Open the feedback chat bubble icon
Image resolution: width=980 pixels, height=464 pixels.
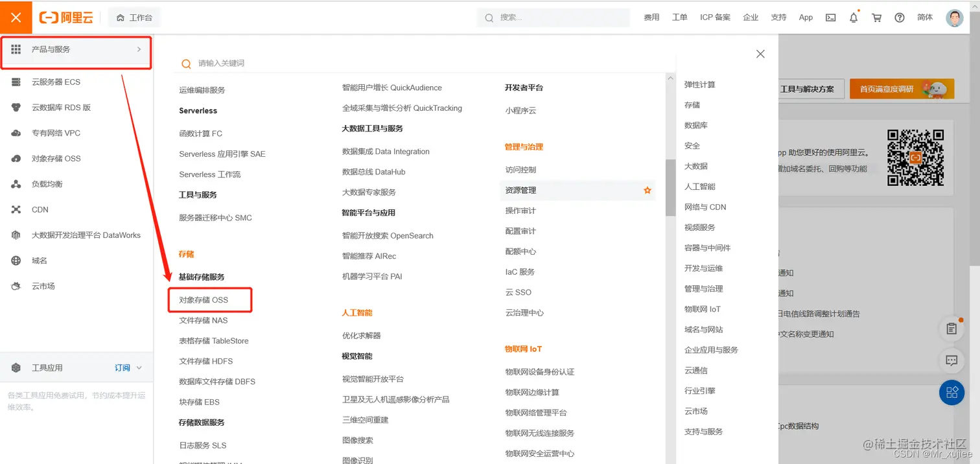(951, 360)
